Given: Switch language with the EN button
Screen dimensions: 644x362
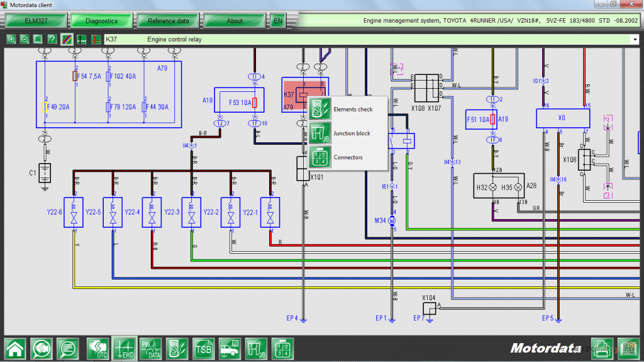Looking at the screenshot, I should (278, 21).
